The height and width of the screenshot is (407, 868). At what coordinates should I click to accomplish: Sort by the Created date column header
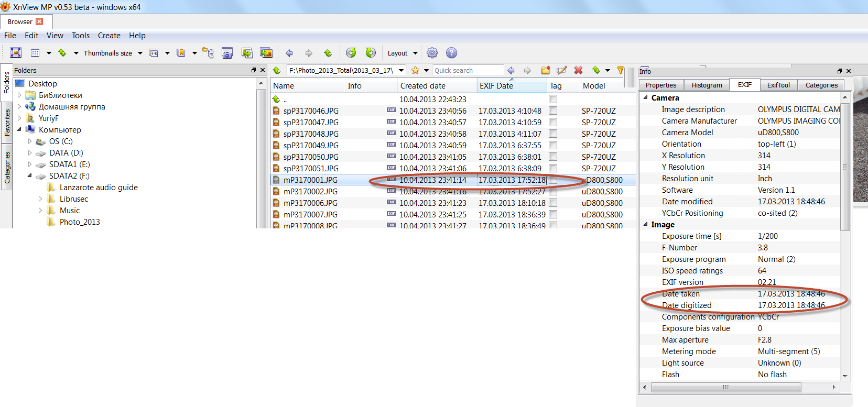(437, 85)
